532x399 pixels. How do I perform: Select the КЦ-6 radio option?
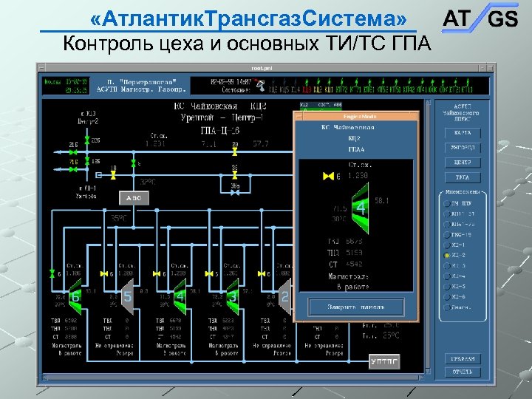coord(447,297)
